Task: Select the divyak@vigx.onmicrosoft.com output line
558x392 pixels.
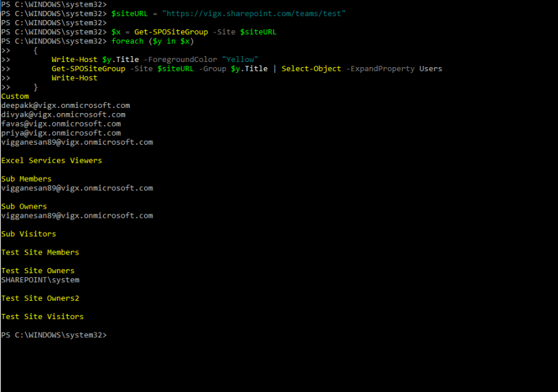Action: 63,114
